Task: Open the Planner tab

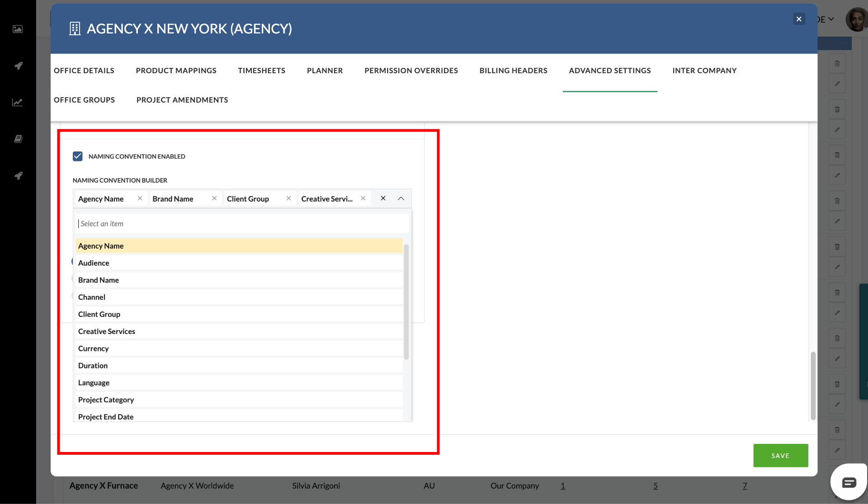Action: (325, 71)
